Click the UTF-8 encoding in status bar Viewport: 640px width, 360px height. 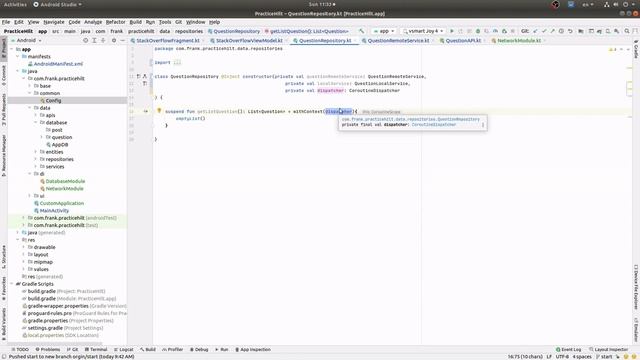pyautogui.click(x=562, y=357)
